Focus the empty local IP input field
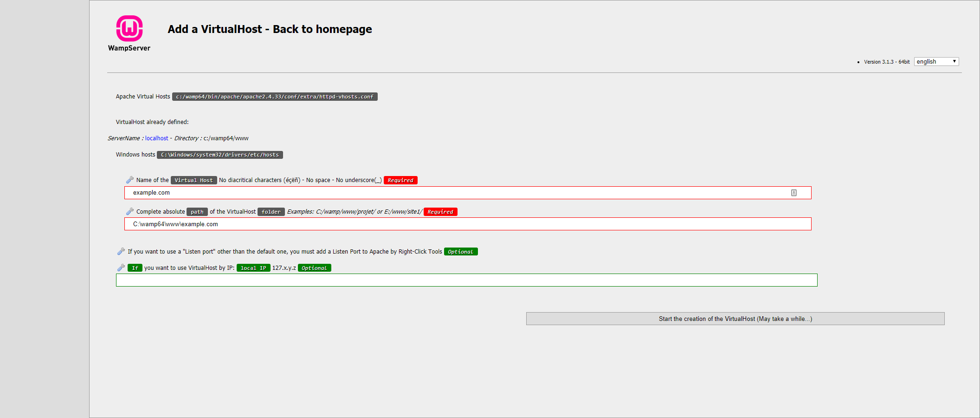 click(466, 280)
